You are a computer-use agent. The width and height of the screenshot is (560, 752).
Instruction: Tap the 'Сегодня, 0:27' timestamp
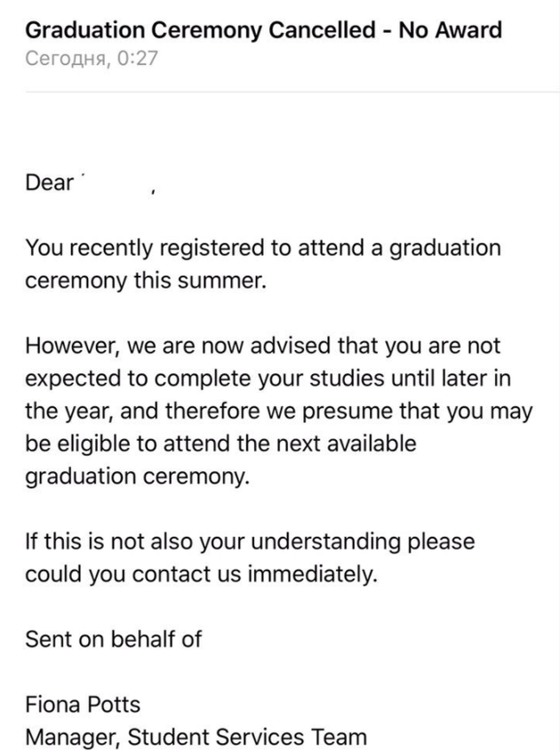click(91, 58)
